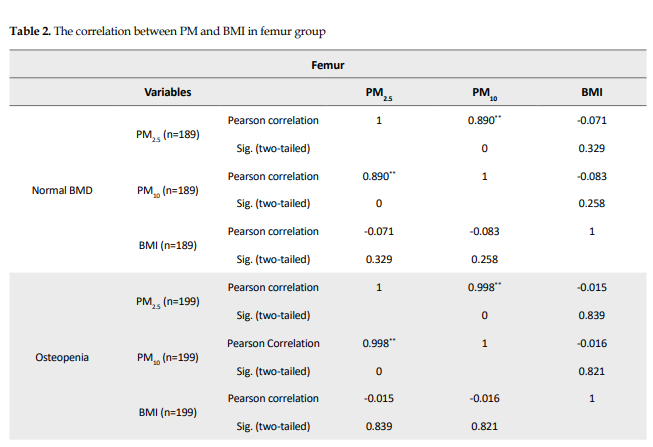This screenshot has height=447, width=653.
Task: Select the Femur table header
Action: 328,65
